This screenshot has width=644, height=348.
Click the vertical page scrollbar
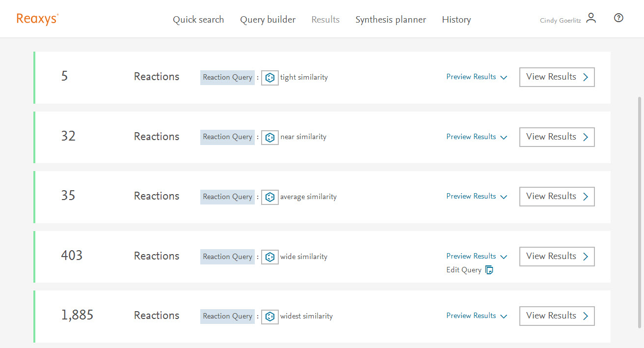coord(639,211)
